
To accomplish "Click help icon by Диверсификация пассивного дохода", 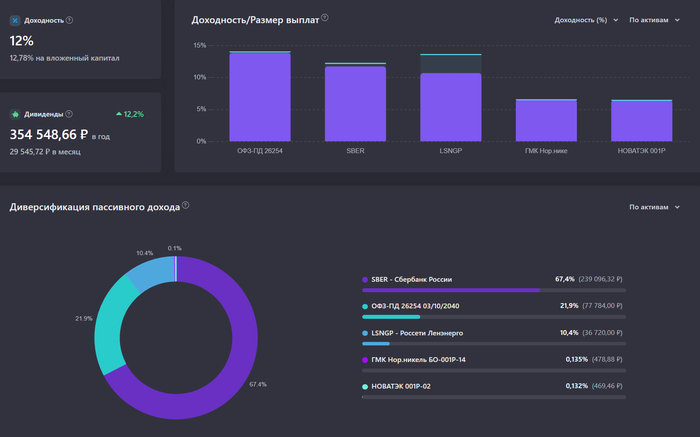I will [x=186, y=206].
